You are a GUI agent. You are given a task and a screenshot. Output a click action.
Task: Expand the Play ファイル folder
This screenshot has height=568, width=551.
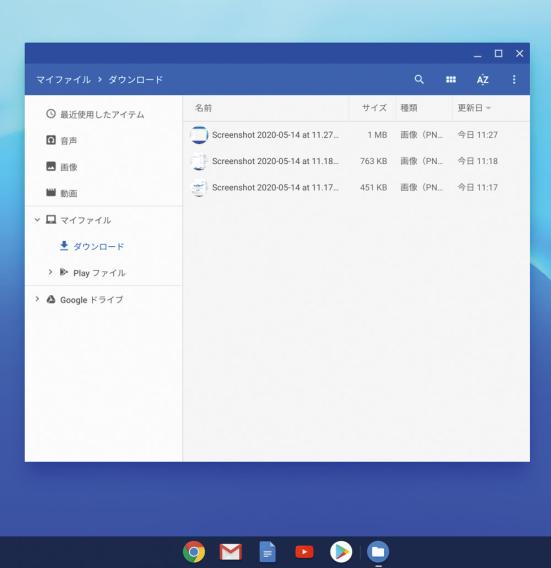(50, 272)
